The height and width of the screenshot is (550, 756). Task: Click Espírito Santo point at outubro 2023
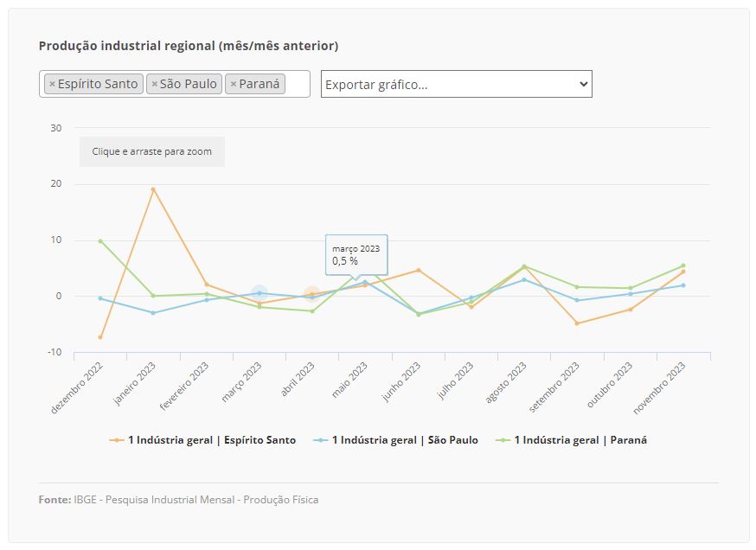pyautogui.click(x=631, y=310)
